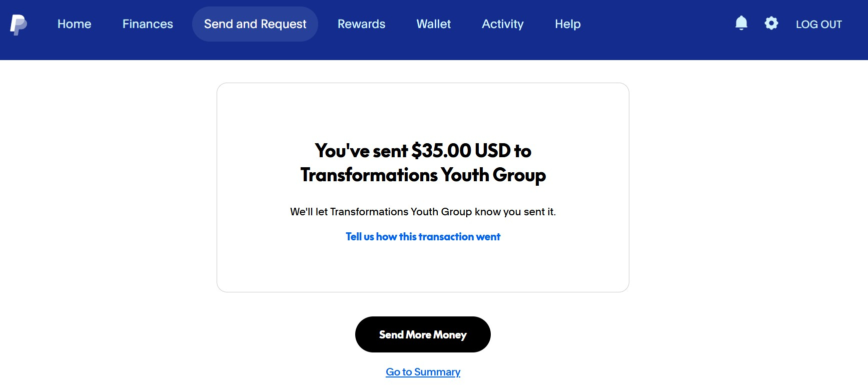Click the $35.00 USD amount in heading
This screenshot has width=868, height=385.
click(460, 151)
